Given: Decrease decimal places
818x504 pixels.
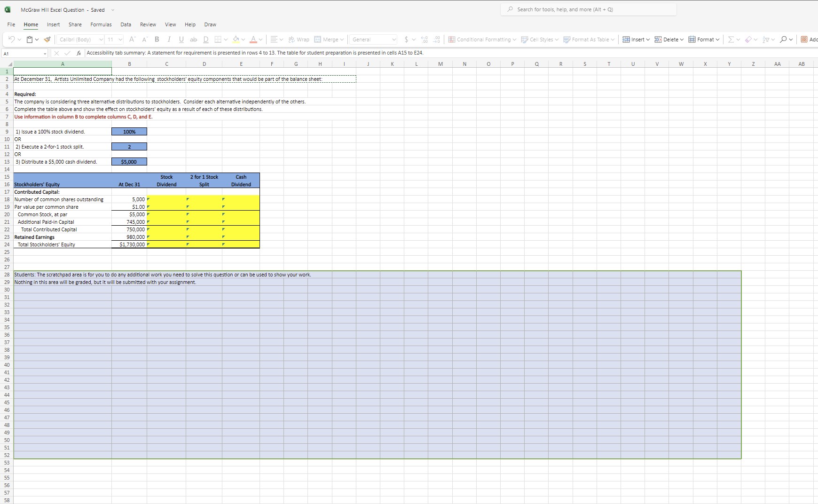Looking at the screenshot, I should tap(436, 39).
